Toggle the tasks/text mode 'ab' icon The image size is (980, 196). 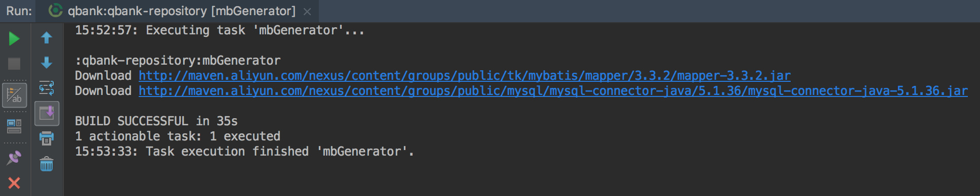tap(15, 95)
